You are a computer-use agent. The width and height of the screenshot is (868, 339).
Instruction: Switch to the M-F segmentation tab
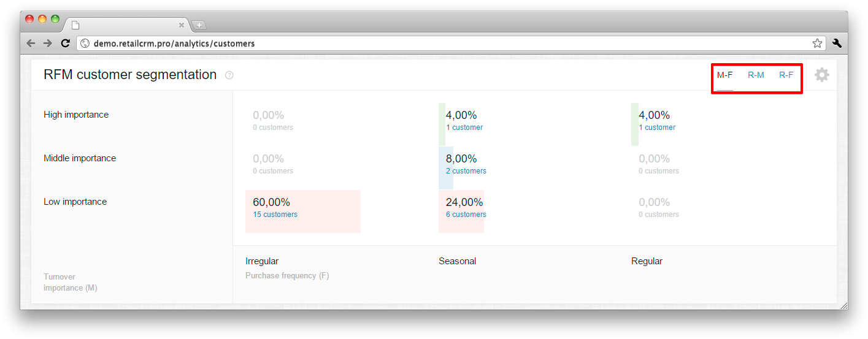(724, 75)
